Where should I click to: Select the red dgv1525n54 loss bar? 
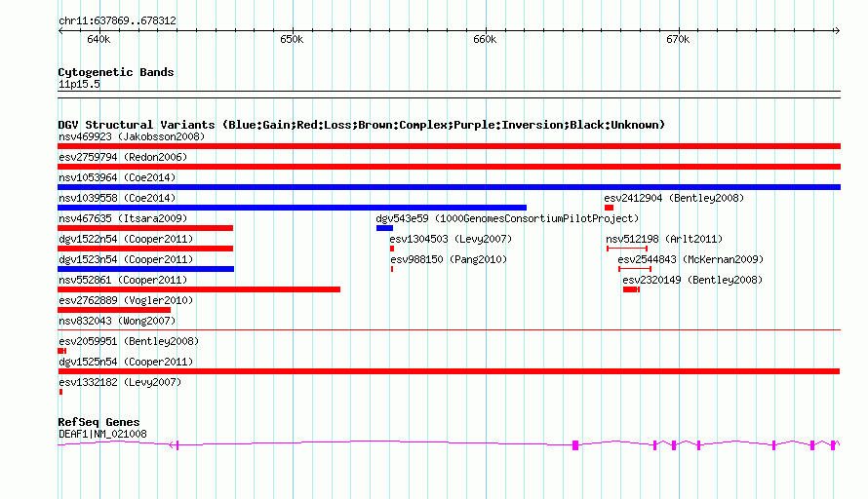click(449, 371)
